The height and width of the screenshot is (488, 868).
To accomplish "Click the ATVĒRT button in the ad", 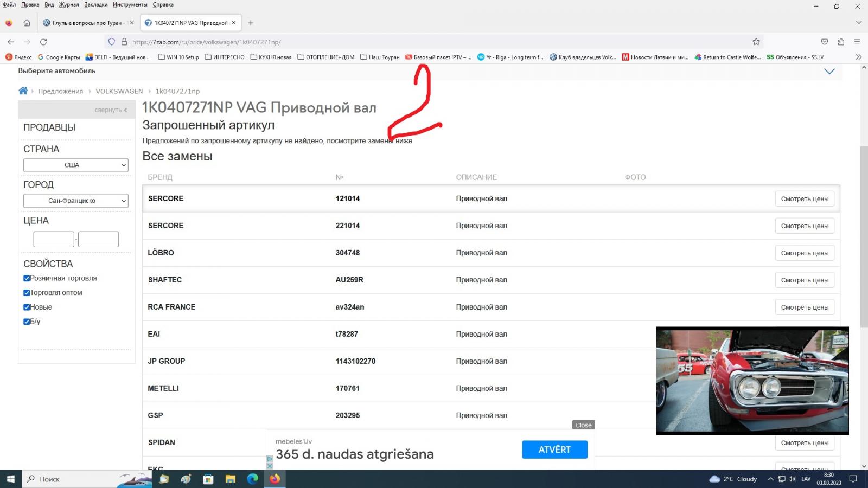I will [x=554, y=450].
